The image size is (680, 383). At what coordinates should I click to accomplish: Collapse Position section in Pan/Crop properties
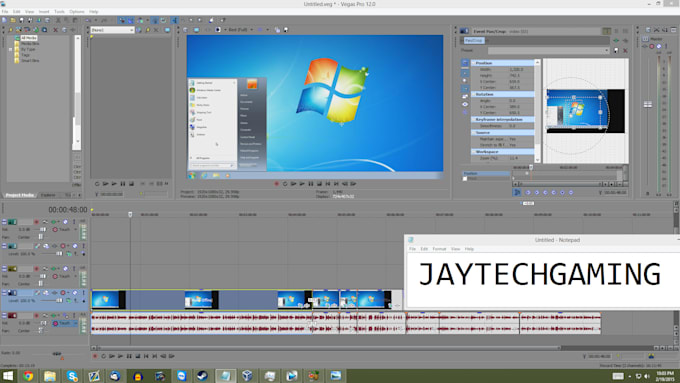tap(473, 63)
